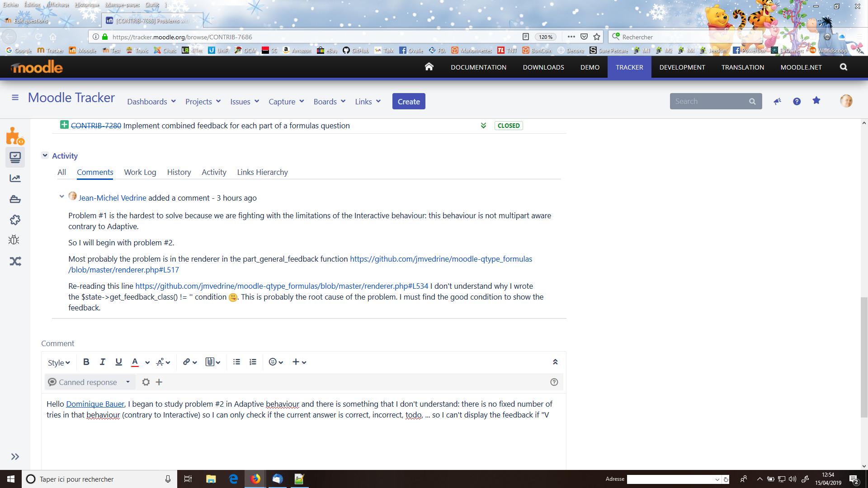Viewport: 868px width, 488px height.
Task: Toggle underline formatting in comment editor
Action: click(118, 362)
